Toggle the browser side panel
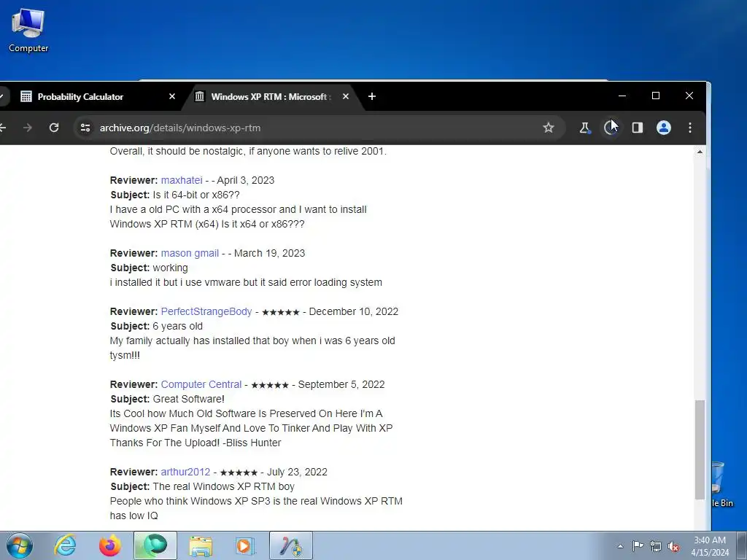 tap(638, 128)
